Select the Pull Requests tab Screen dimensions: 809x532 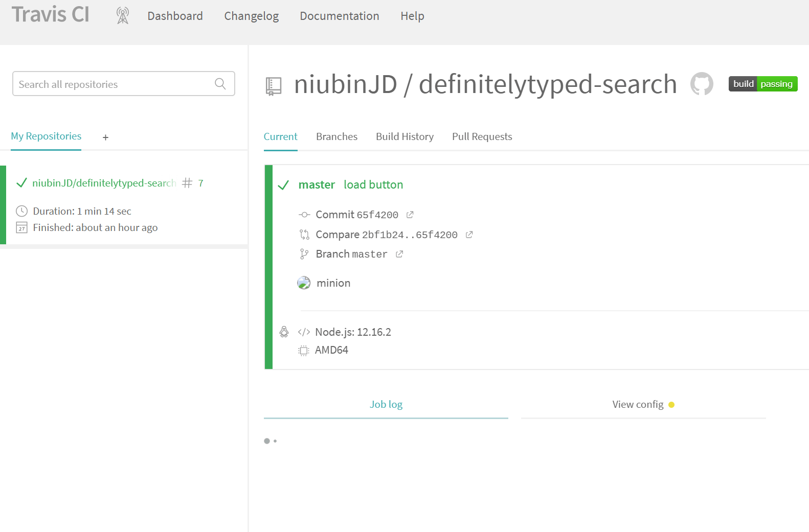click(482, 136)
